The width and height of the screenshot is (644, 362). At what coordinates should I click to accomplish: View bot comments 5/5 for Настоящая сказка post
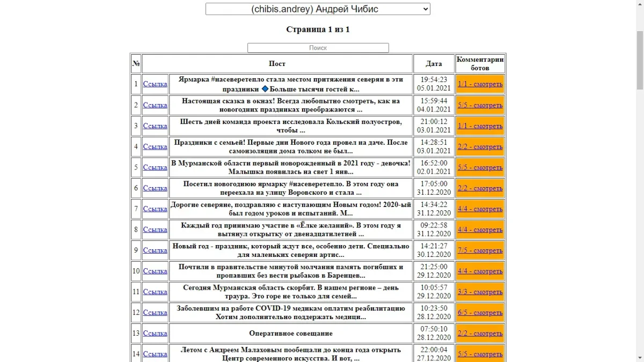[x=480, y=105]
